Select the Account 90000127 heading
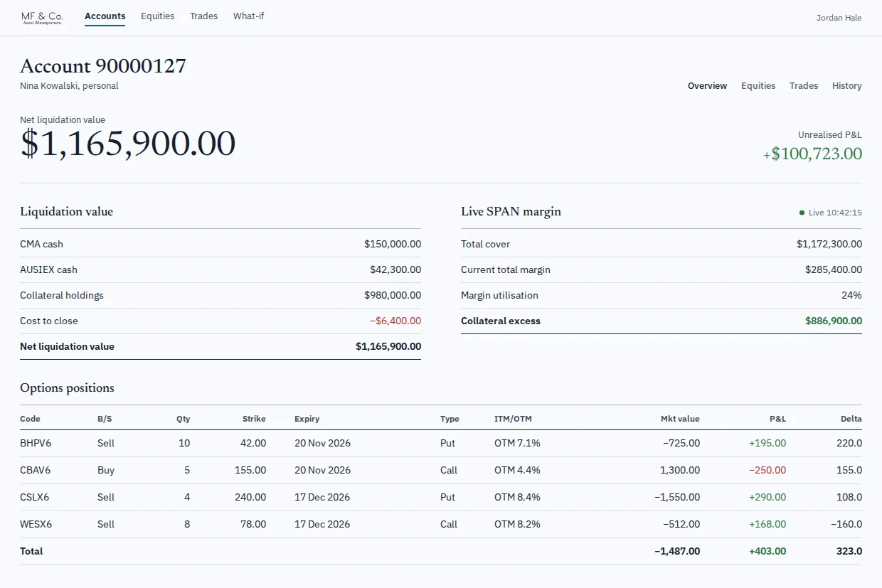 103,66
